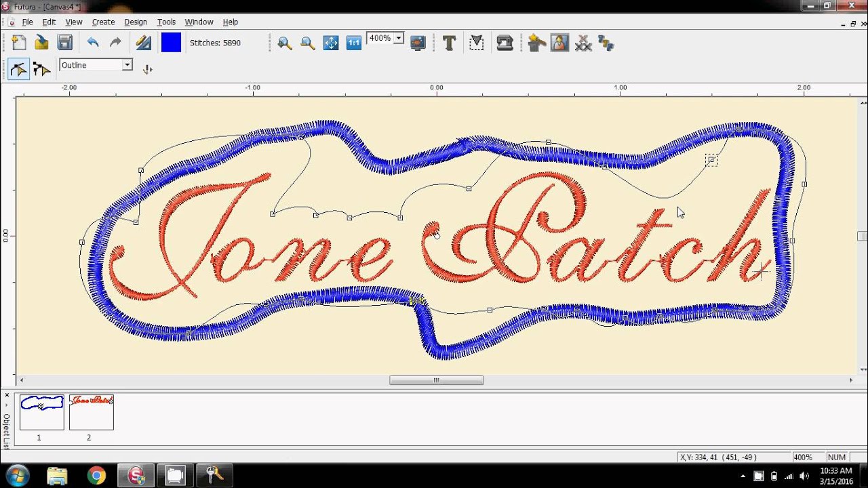
Task: Select object thumbnail 2 with red lettering
Action: coord(92,412)
